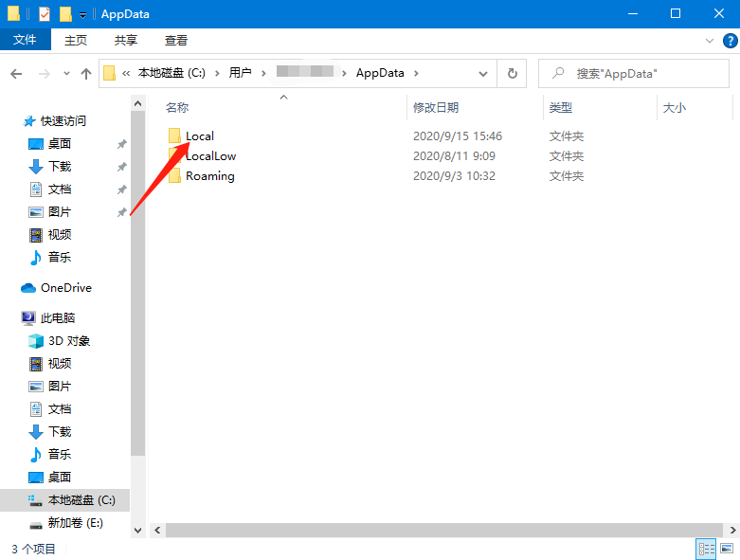Image resolution: width=740 pixels, height=560 pixels.
Task: Open recent locations dropdown arrow
Action: [66, 74]
